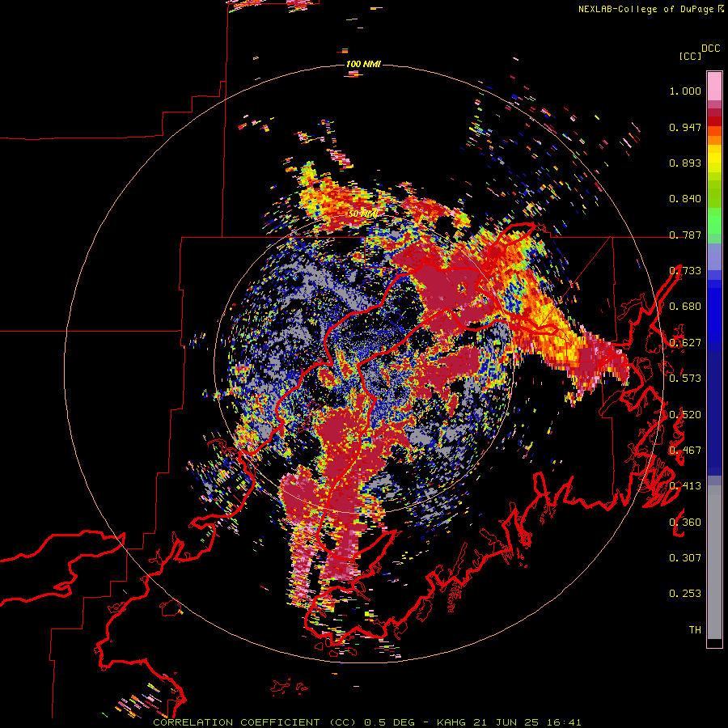This screenshot has width=728, height=728.
Task: Click the 0.360 color scale value
Action: tap(685, 523)
